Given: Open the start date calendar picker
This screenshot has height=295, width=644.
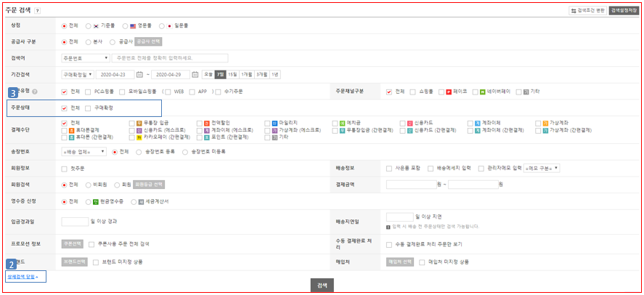Looking at the screenshot, I should (139, 74).
